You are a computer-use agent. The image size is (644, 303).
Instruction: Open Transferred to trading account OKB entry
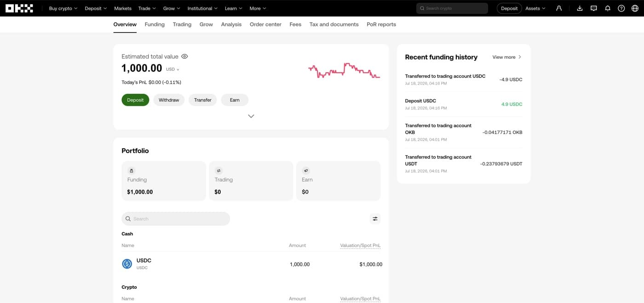pyautogui.click(x=464, y=132)
